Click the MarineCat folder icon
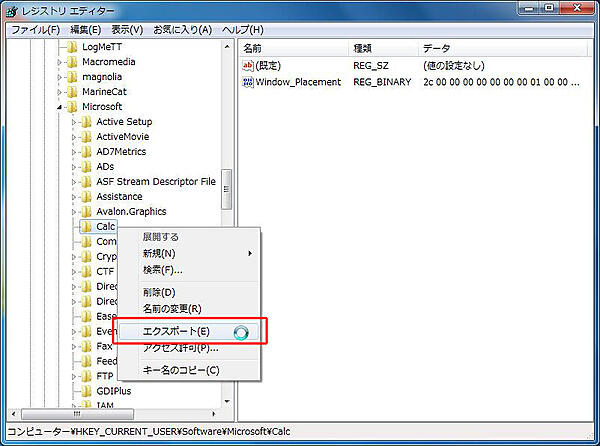 coord(72,92)
